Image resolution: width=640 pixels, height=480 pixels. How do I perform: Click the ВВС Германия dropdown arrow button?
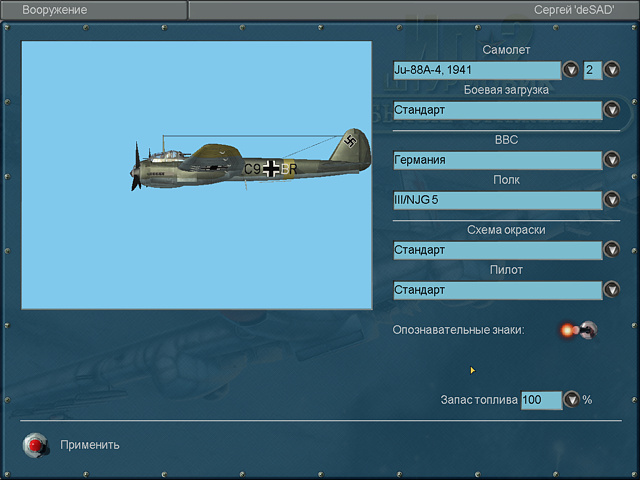pyautogui.click(x=611, y=160)
